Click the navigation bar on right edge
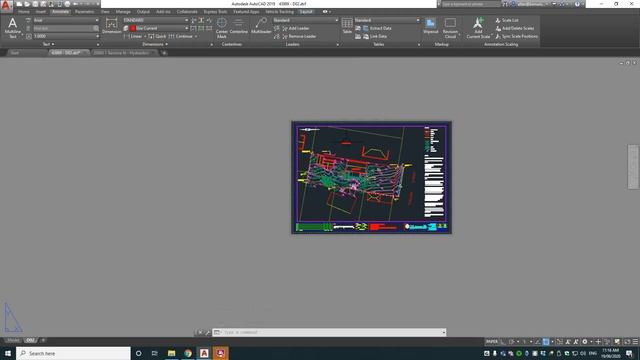The width and height of the screenshot is (640, 360). (633, 167)
